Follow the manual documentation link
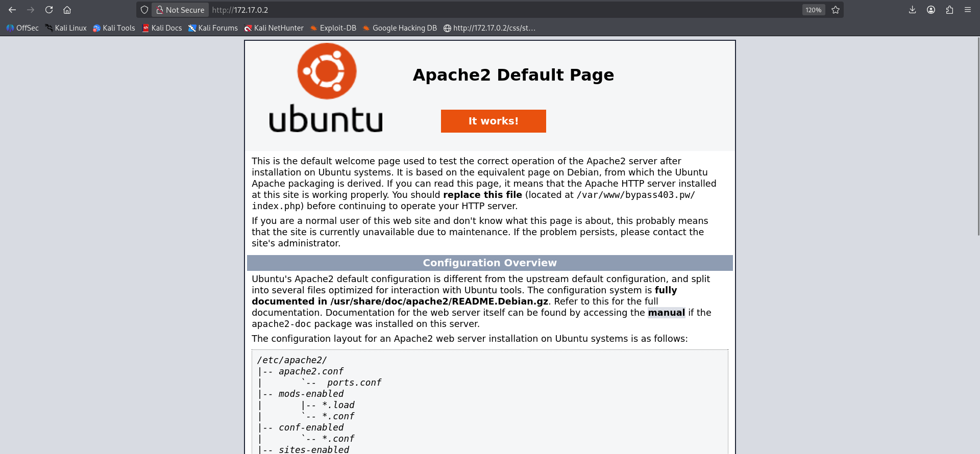 (x=666, y=313)
